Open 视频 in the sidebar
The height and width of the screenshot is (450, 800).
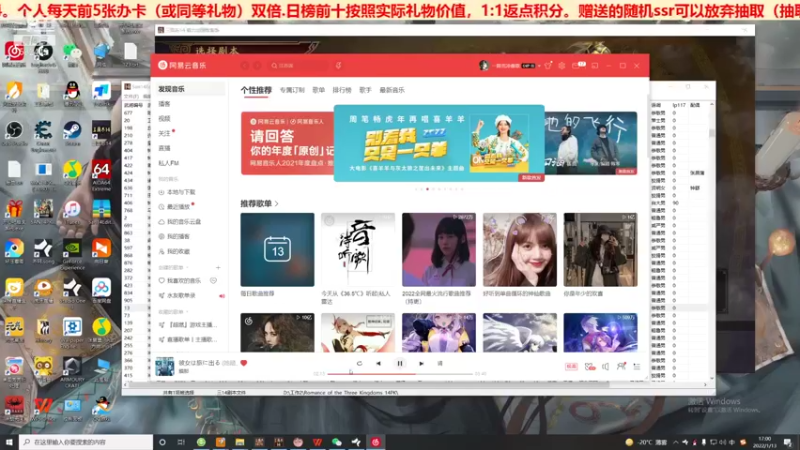[x=164, y=118]
